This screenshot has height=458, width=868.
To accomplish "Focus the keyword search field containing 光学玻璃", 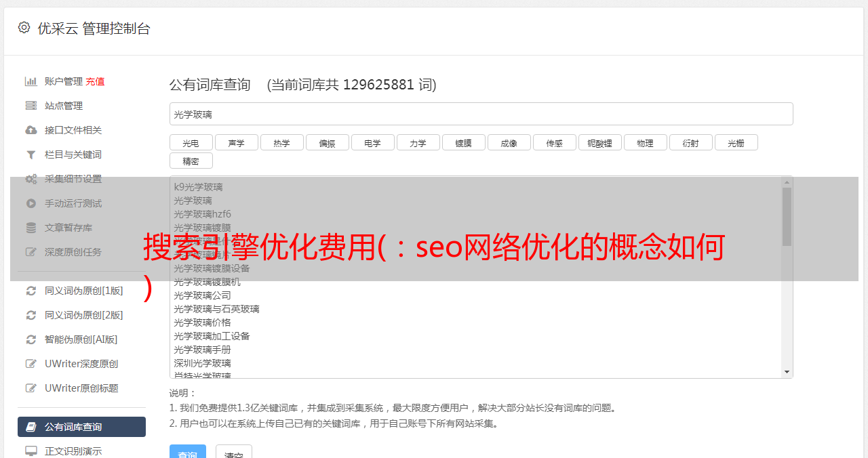I will tap(481, 114).
